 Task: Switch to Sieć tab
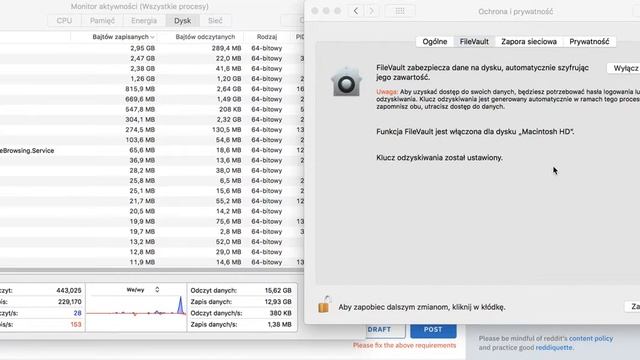coord(215,20)
